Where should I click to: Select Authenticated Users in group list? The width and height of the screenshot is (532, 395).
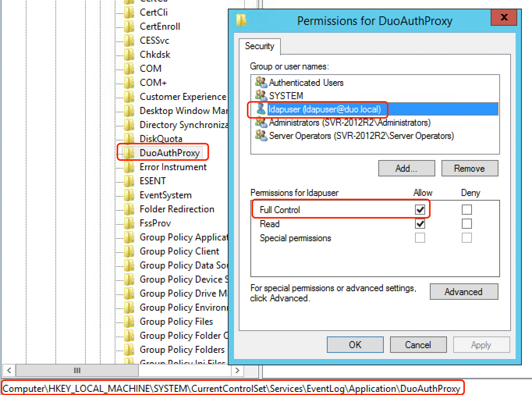coord(306,82)
